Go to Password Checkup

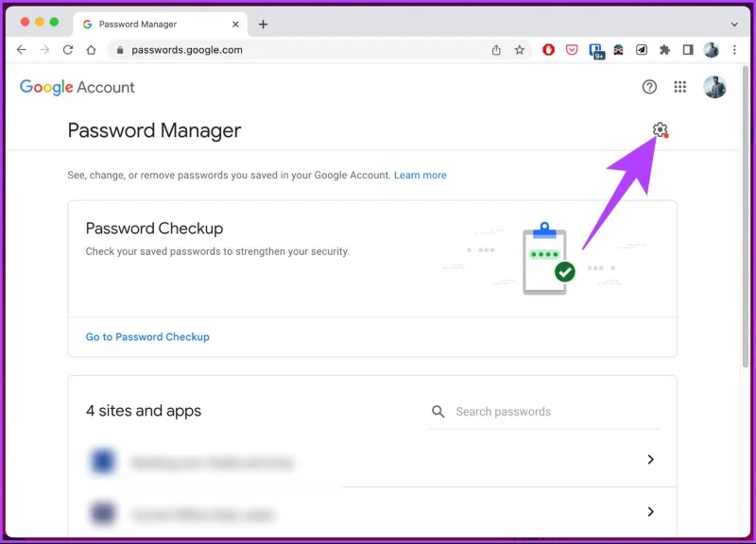coord(147,337)
